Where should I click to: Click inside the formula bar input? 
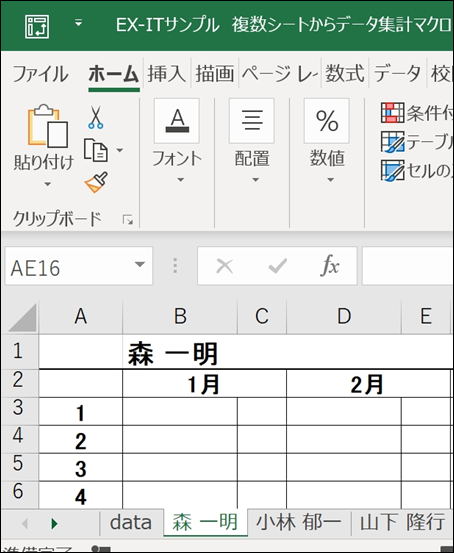coord(408,266)
